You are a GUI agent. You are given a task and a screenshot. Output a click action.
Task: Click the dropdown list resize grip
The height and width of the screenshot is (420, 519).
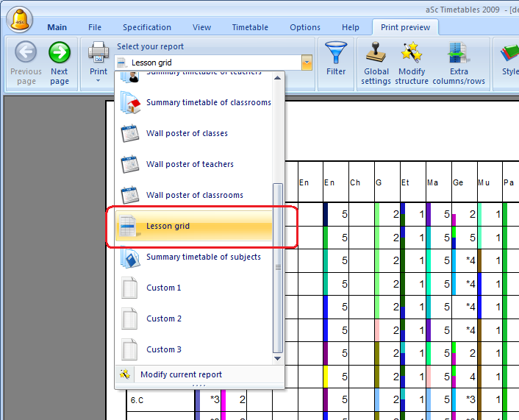pyautogui.click(x=199, y=385)
